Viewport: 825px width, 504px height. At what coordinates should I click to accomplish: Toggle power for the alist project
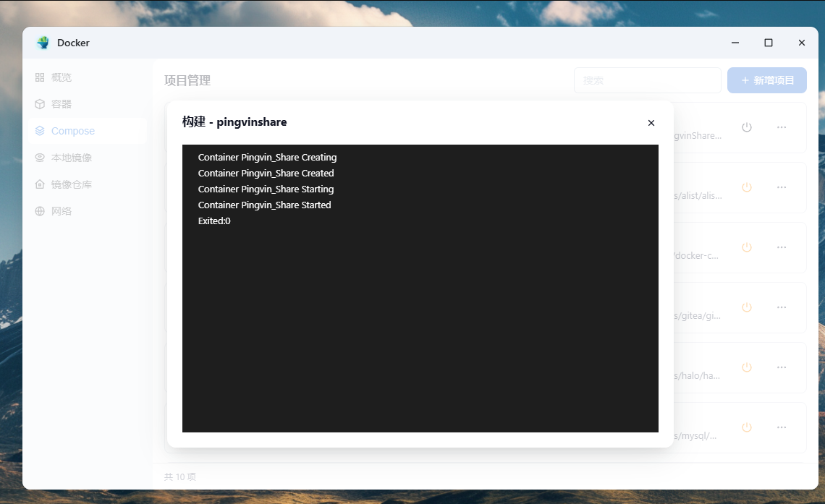point(747,187)
